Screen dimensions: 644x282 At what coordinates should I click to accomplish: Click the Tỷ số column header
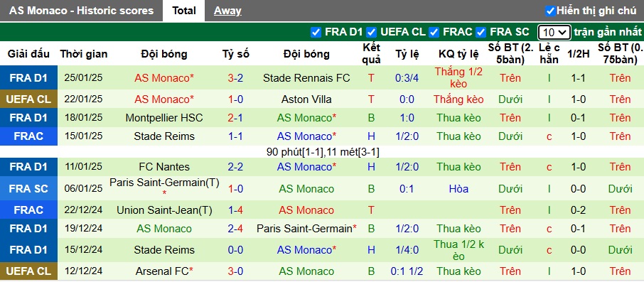(236, 54)
